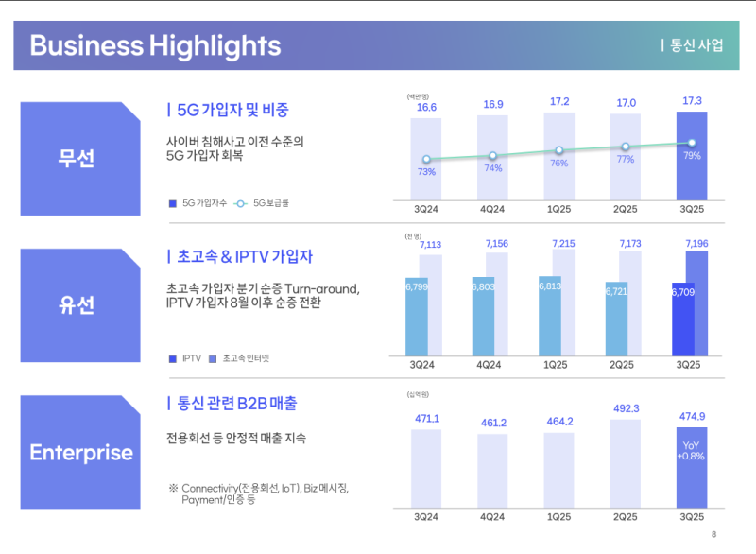Click the IPTV legend color square

point(172,358)
